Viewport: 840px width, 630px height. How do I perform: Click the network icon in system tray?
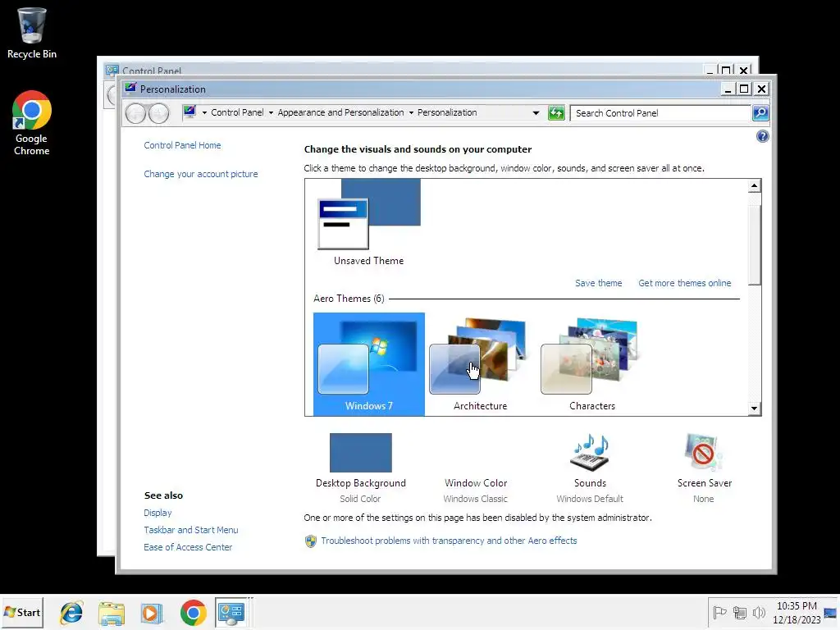740,612
